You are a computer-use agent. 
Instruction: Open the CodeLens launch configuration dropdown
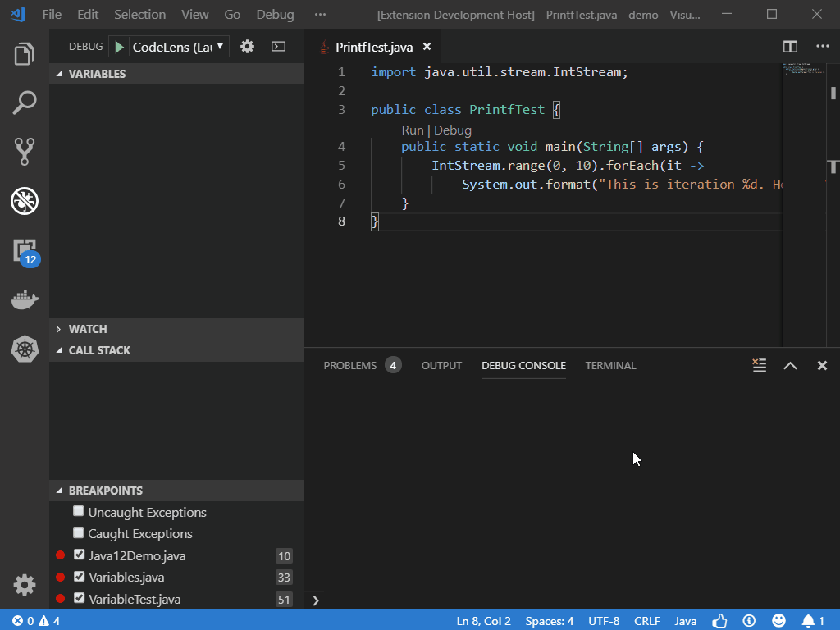178,47
